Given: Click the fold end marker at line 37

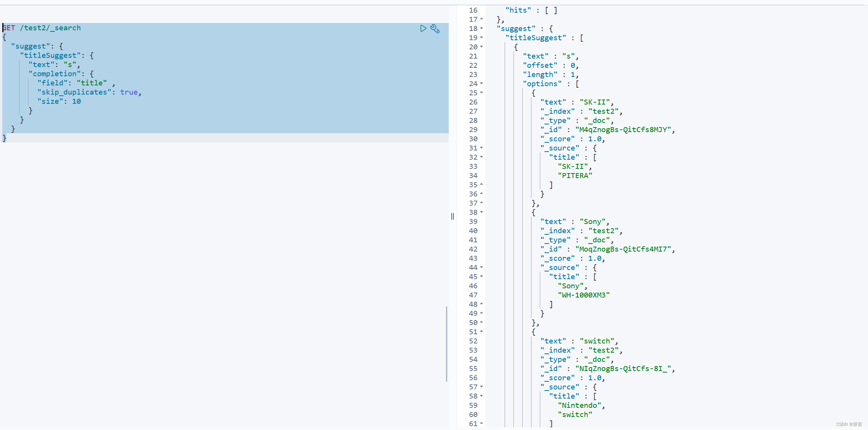Looking at the screenshot, I should tap(482, 203).
